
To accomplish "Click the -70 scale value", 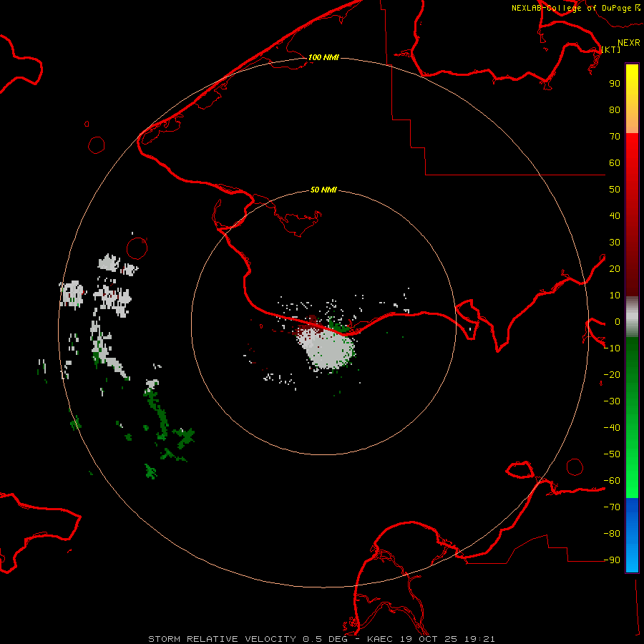I will 612,507.
